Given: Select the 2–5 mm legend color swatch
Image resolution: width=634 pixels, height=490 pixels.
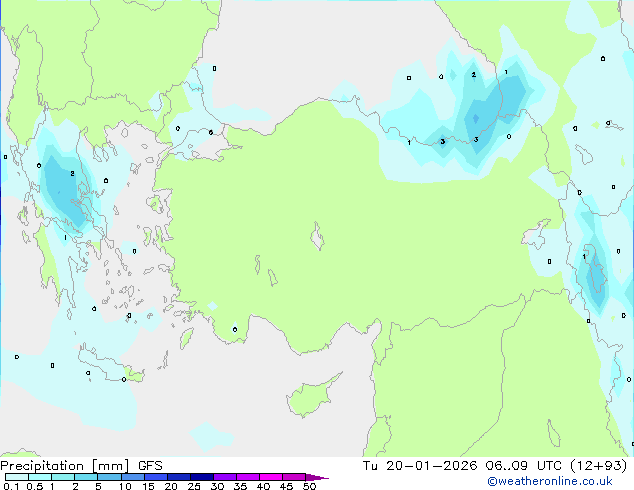Looking at the screenshot, I should [86, 477].
